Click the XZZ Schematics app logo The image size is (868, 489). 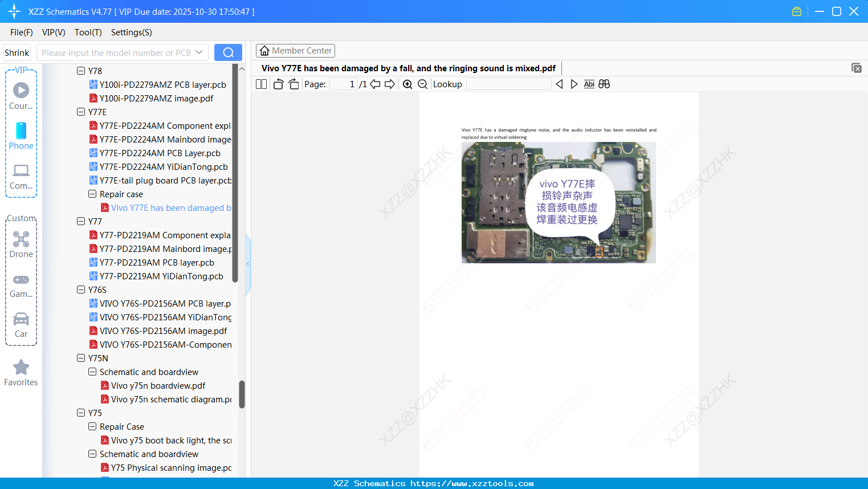pyautogui.click(x=14, y=11)
